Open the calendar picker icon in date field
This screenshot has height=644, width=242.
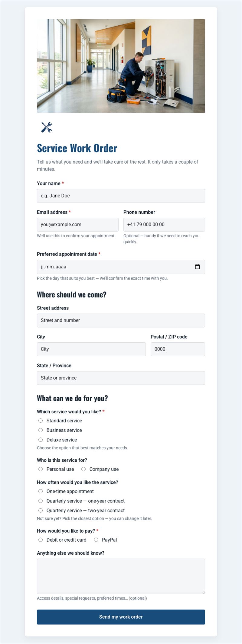pos(197,267)
